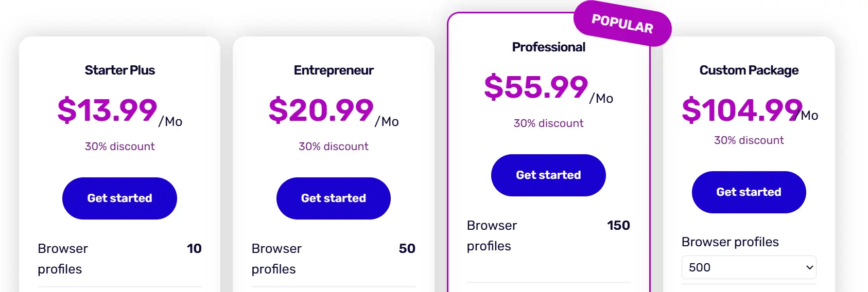Click 30% discount under Starter Plus
The width and height of the screenshot is (868, 292).
pos(119,147)
